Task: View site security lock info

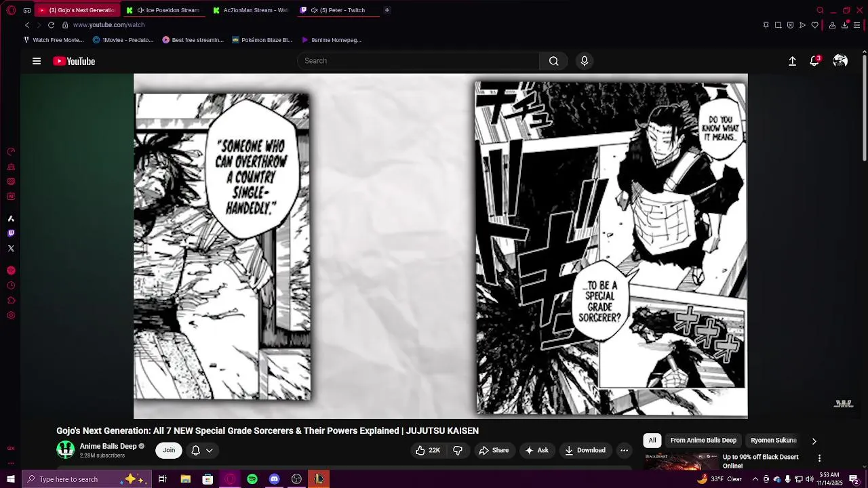Action: click(x=65, y=25)
